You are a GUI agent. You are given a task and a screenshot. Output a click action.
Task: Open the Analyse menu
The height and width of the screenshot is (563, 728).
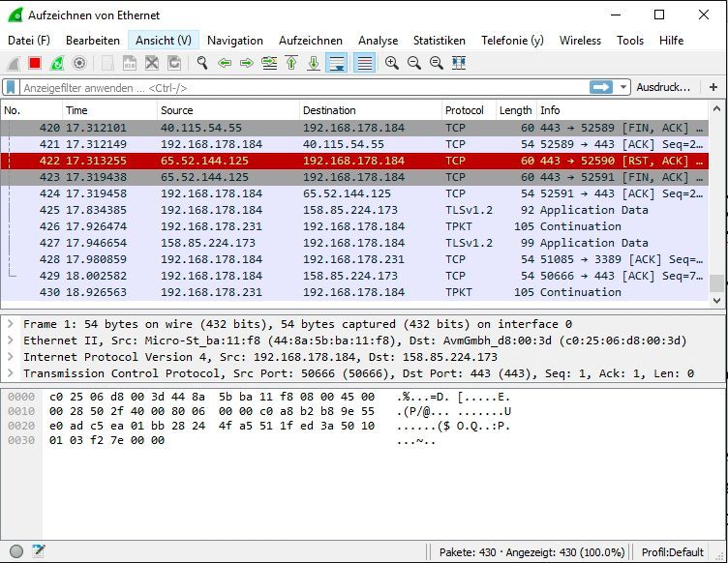coord(378,41)
